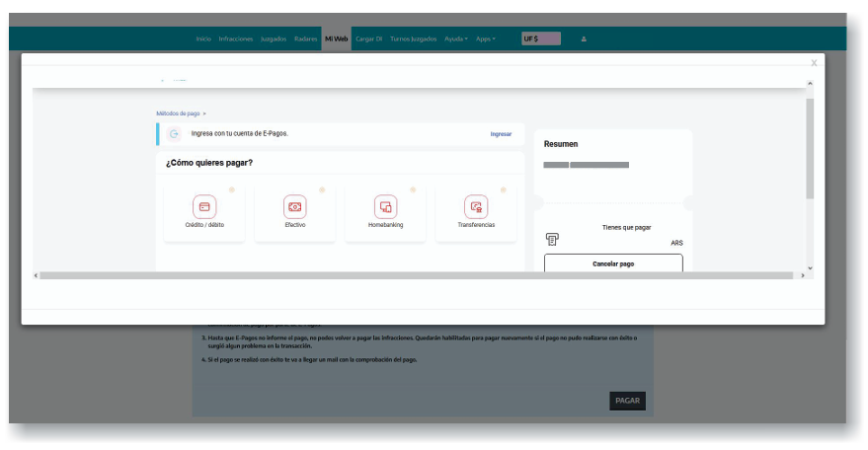Screen dimensions: 868x450
Task: Click the receipt icon beside amount due
Action: [x=552, y=239]
